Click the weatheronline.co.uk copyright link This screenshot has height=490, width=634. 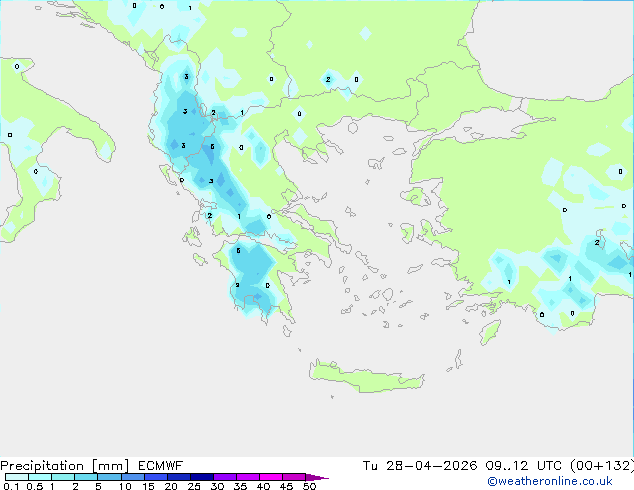pos(550,481)
